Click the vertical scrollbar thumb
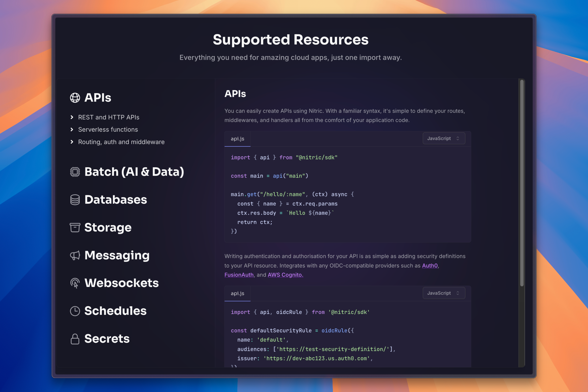The width and height of the screenshot is (588, 392). pyautogui.click(x=522, y=184)
